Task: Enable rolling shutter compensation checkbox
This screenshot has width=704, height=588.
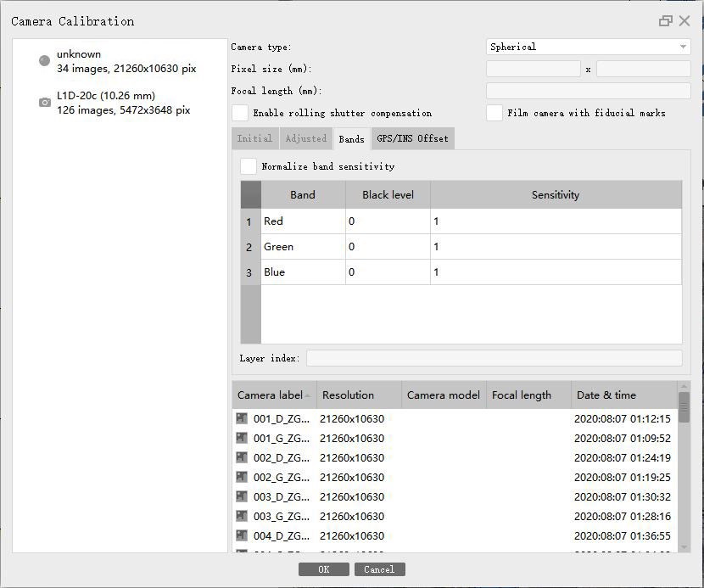Action: click(x=241, y=113)
